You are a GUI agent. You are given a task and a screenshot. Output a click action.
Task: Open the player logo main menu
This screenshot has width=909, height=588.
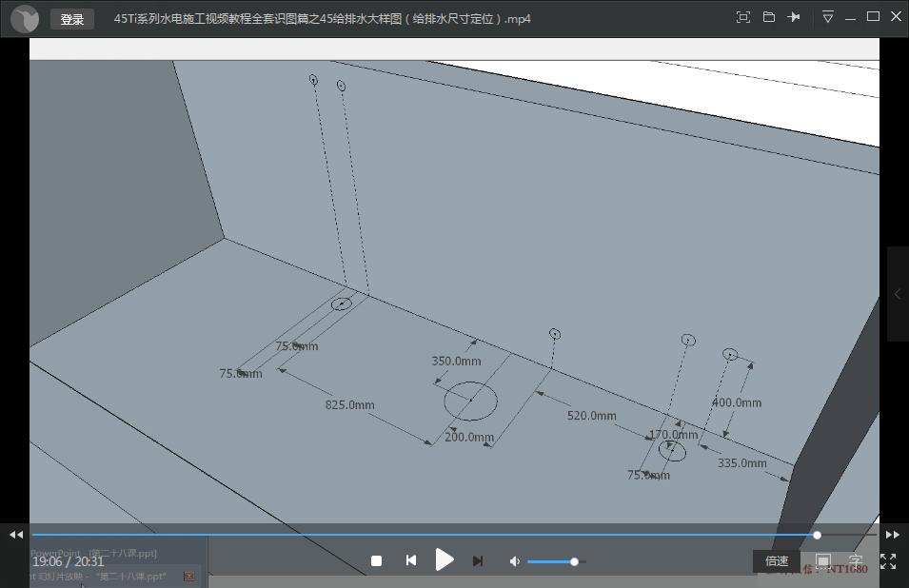click(x=25, y=19)
